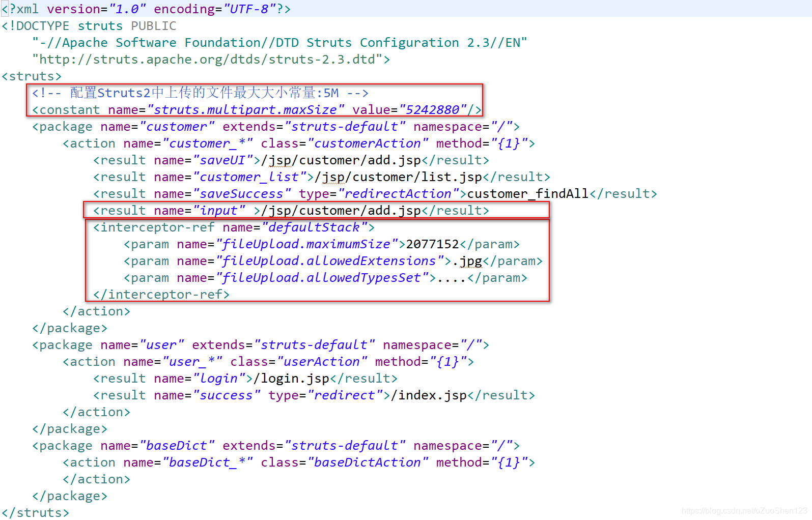Click the struts-2.3.dtd URL string
This screenshot has height=520, width=812.
[207, 60]
